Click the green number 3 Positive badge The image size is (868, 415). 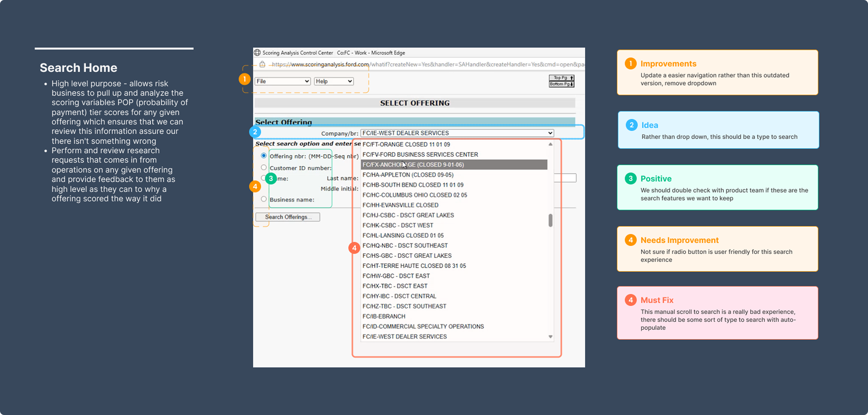[x=630, y=178]
